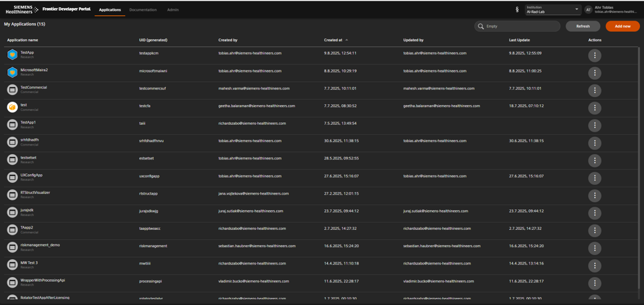The height and width of the screenshot is (305, 644).
Task: Open actions menu for RTStructVisualizer row
Action: pos(594,195)
